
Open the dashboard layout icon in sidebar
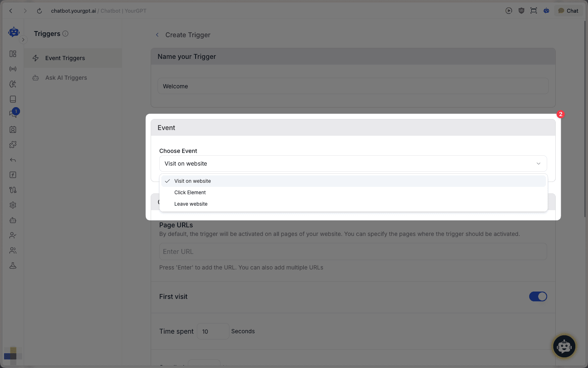click(13, 54)
